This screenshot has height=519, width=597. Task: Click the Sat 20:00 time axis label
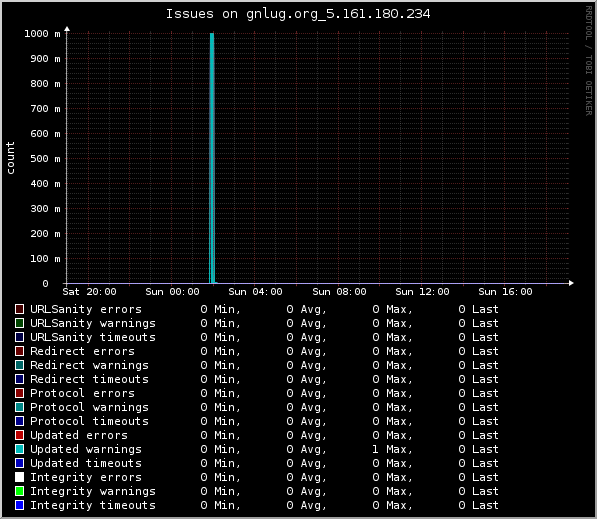click(x=89, y=292)
